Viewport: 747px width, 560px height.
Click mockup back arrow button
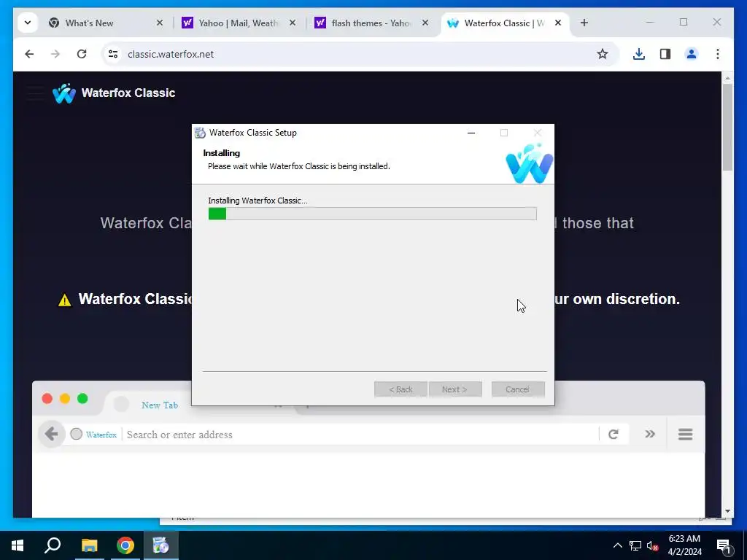(x=52, y=435)
